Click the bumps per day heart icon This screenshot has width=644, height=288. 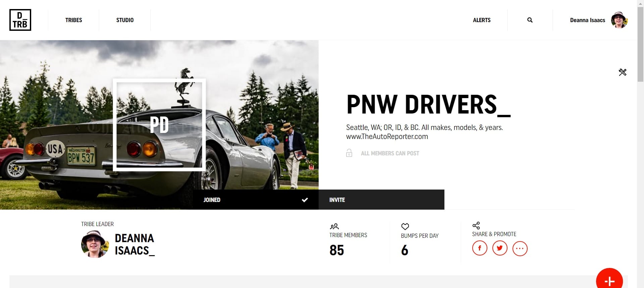pos(405,227)
